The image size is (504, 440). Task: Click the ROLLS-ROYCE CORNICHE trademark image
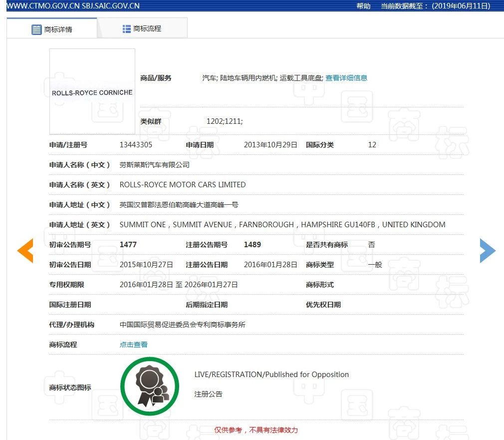pos(92,91)
